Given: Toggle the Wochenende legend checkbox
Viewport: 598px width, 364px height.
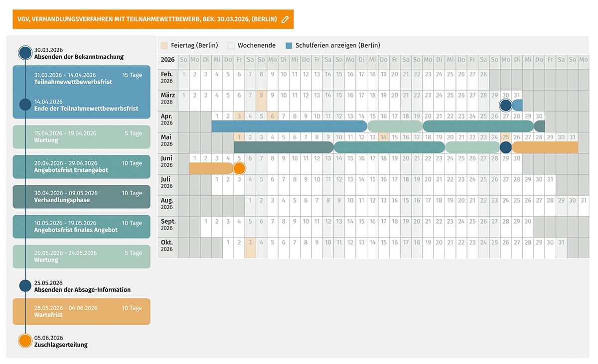Looking at the screenshot, I should point(231,45).
